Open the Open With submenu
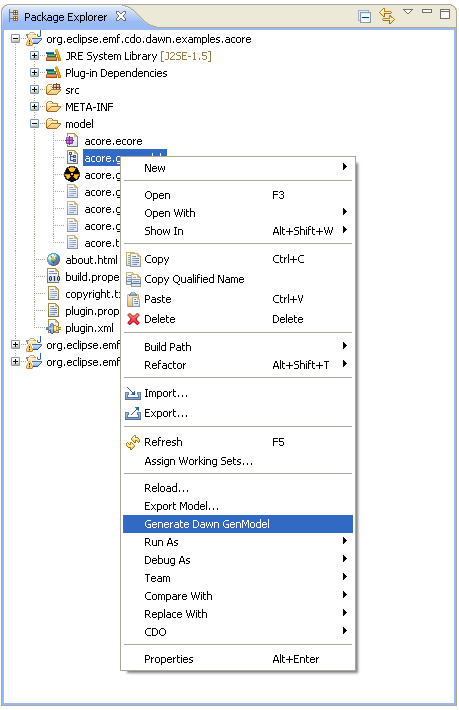Screen dimensions: 459x710 pos(238,213)
